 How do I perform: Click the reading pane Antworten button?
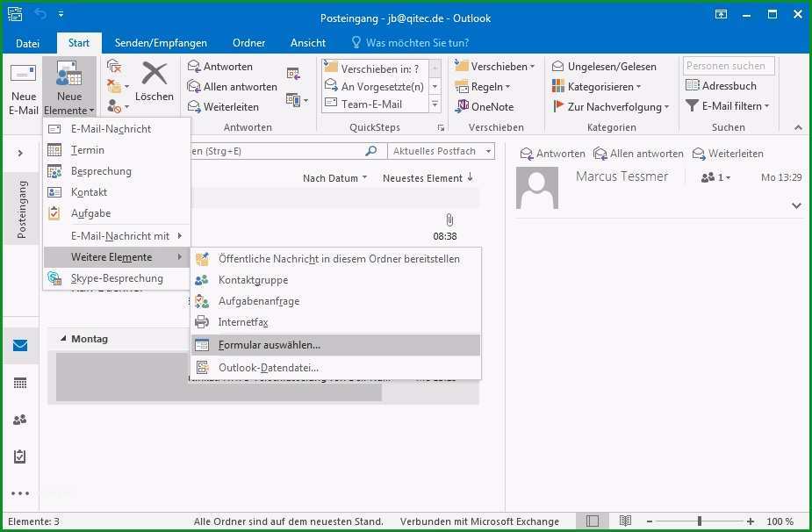pyautogui.click(x=552, y=154)
